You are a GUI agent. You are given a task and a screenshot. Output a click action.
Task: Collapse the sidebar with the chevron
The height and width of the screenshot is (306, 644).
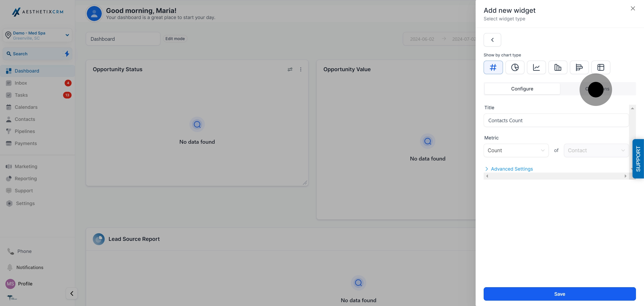(71, 293)
